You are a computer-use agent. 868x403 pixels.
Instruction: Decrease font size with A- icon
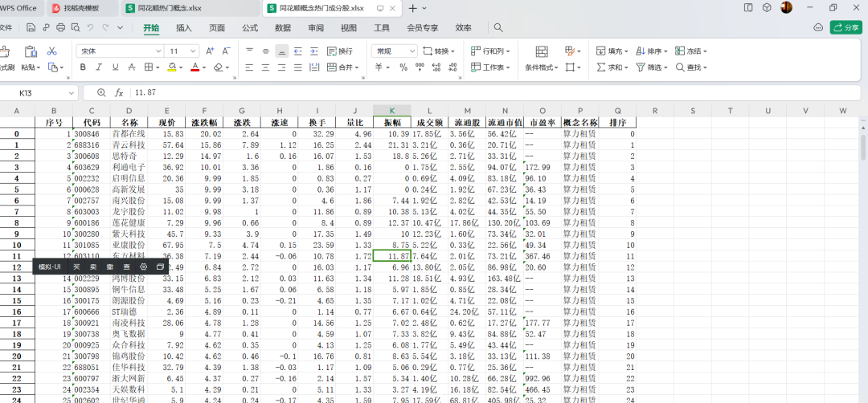[226, 51]
